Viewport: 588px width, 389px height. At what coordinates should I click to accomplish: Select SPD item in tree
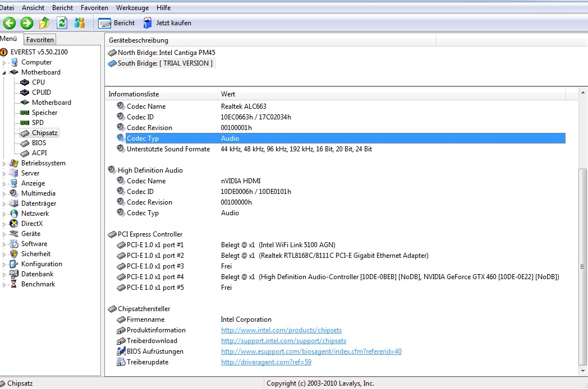tap(38, 123)
